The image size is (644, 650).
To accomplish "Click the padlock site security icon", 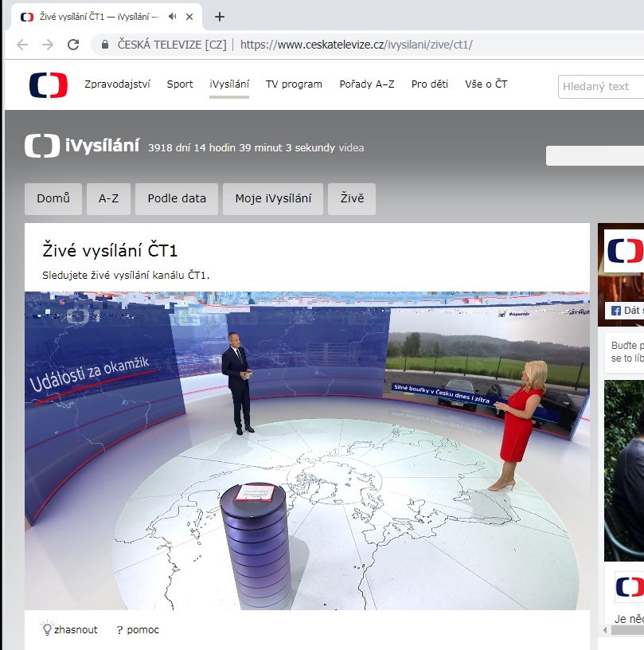I will pos(103,45).
